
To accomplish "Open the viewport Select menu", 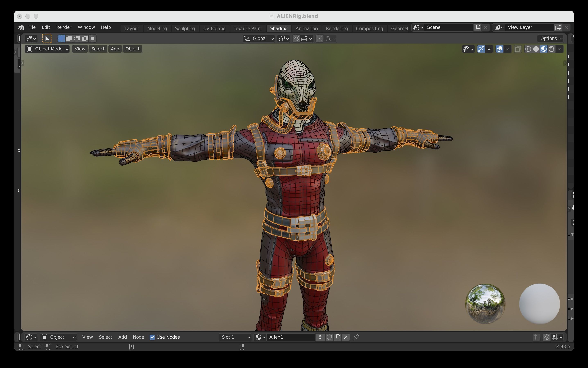I will tap(98, 49).
